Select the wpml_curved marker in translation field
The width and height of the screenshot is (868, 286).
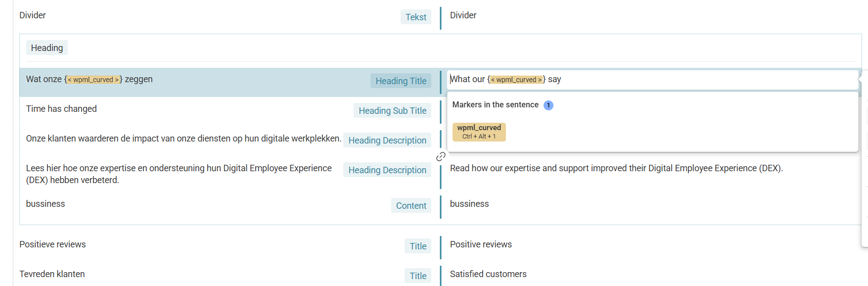click(x=516, y=80)
